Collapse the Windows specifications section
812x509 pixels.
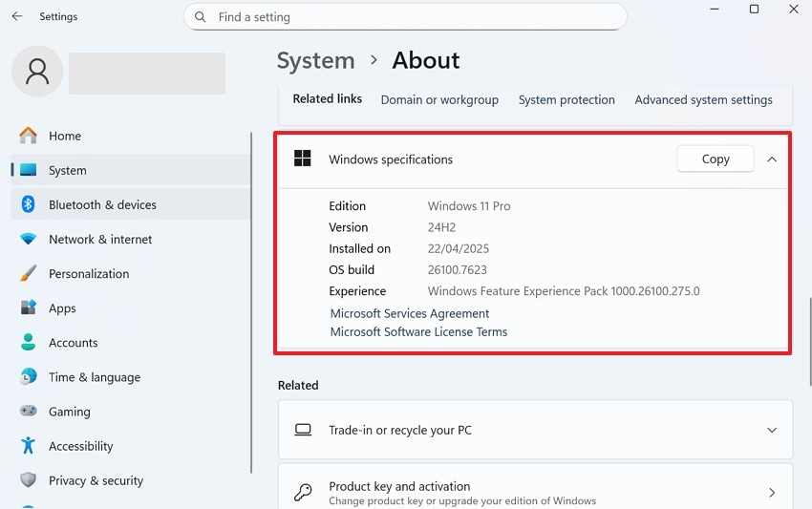[772, 159]
